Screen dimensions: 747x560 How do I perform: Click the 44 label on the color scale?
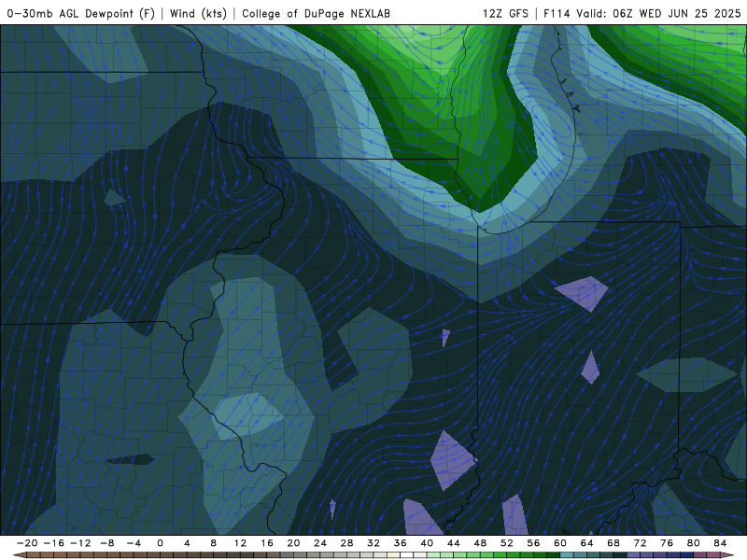coord(454,543)
